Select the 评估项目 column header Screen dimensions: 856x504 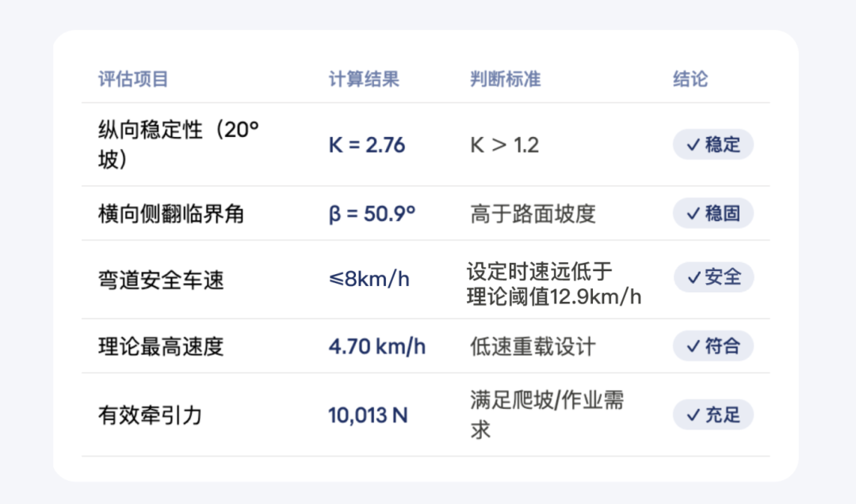(133, 79)
